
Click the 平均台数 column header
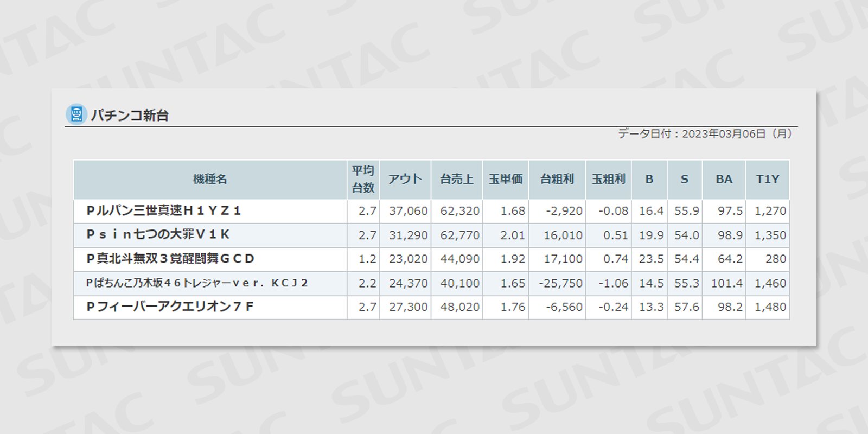[x=363, y=180]
